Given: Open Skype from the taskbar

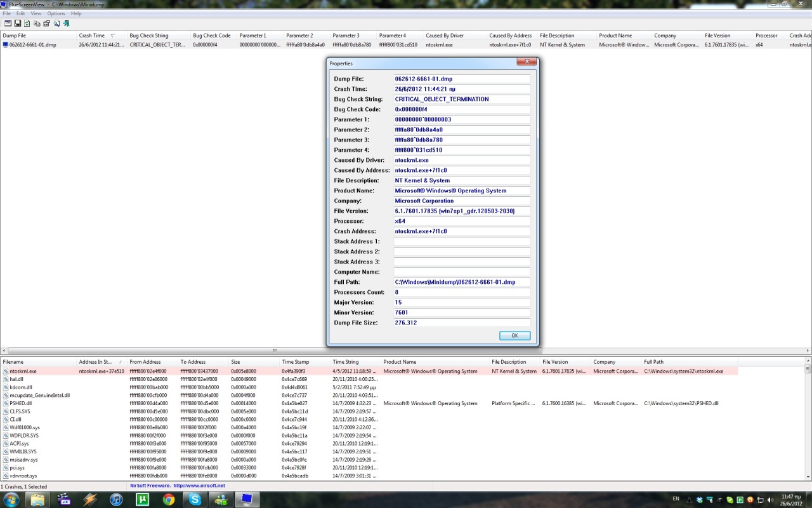Looking at the screenshot, I should [194, 499].
